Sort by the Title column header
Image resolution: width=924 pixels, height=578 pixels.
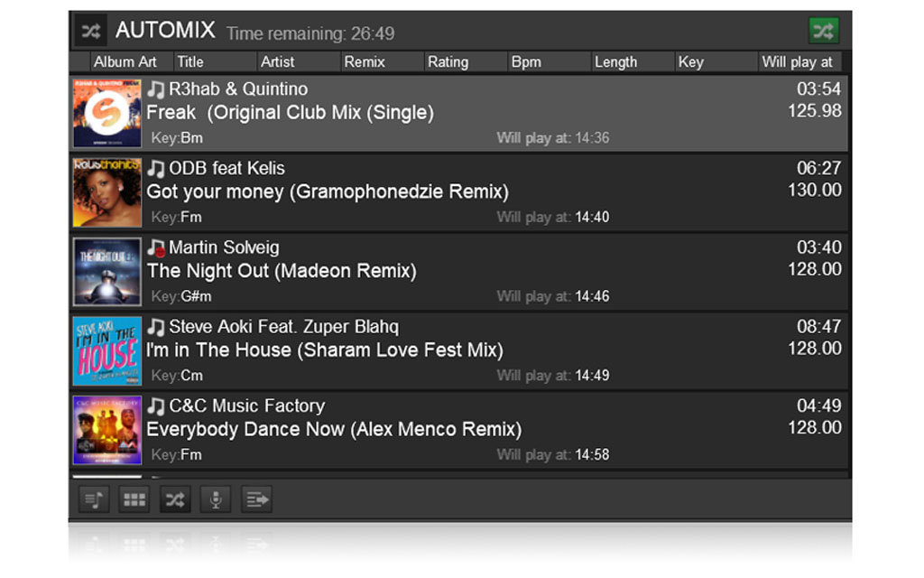(x=215, y=62)
